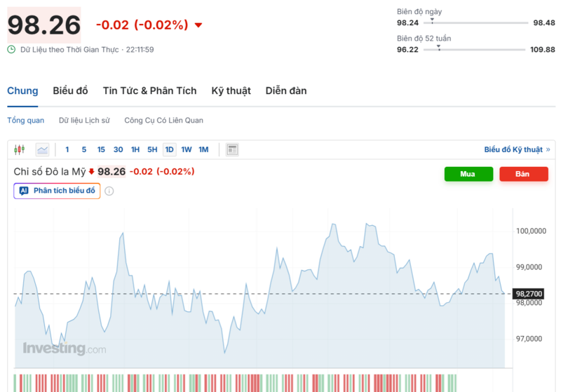Select the area chart type icon
This screenshot has width=561, height=392.
[x=43, y=149]
